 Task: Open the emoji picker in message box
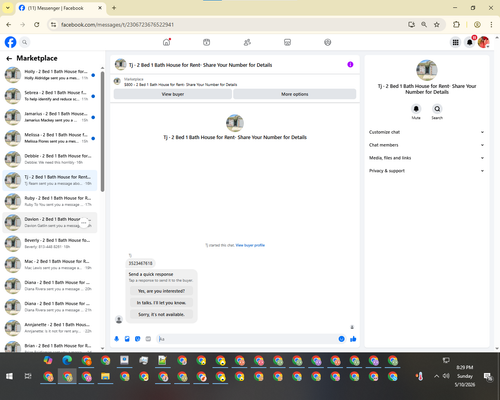click(341, 339)
